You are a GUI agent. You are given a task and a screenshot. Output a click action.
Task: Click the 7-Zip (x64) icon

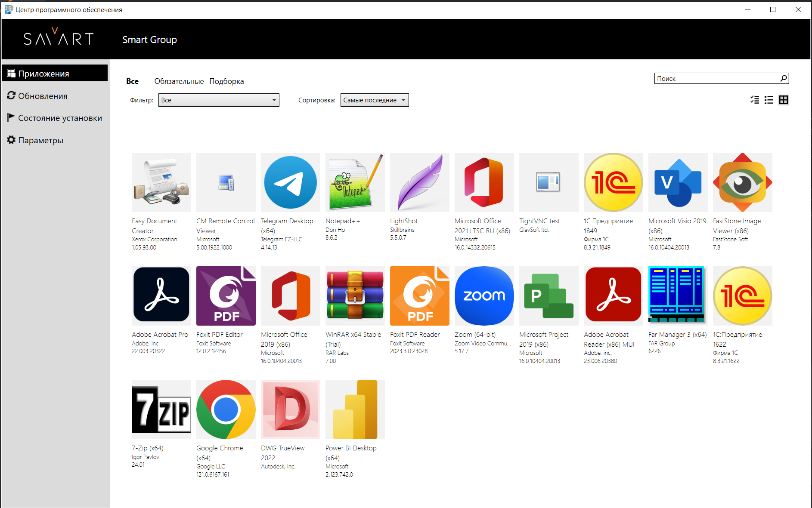click(x=161, y=409)
